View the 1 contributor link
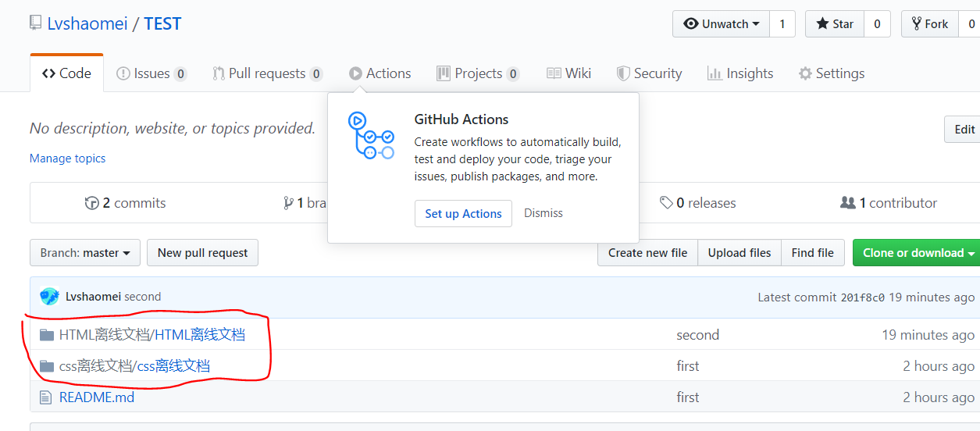The image size is (980, 431). pyautogui.click(x=888, y=203)
